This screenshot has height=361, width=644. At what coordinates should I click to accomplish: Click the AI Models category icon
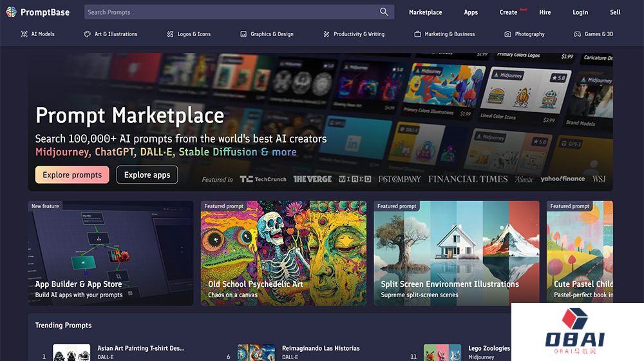[x=24, y=34]
